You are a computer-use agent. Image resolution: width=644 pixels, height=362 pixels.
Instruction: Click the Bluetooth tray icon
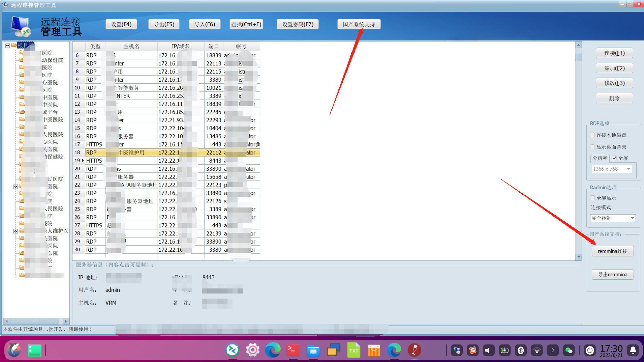(x=521, y=351)
